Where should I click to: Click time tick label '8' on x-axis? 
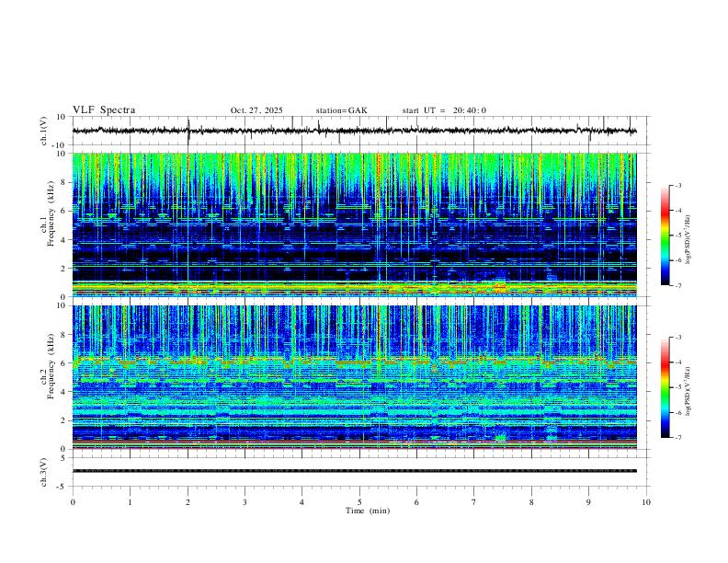tap(531, 502)
